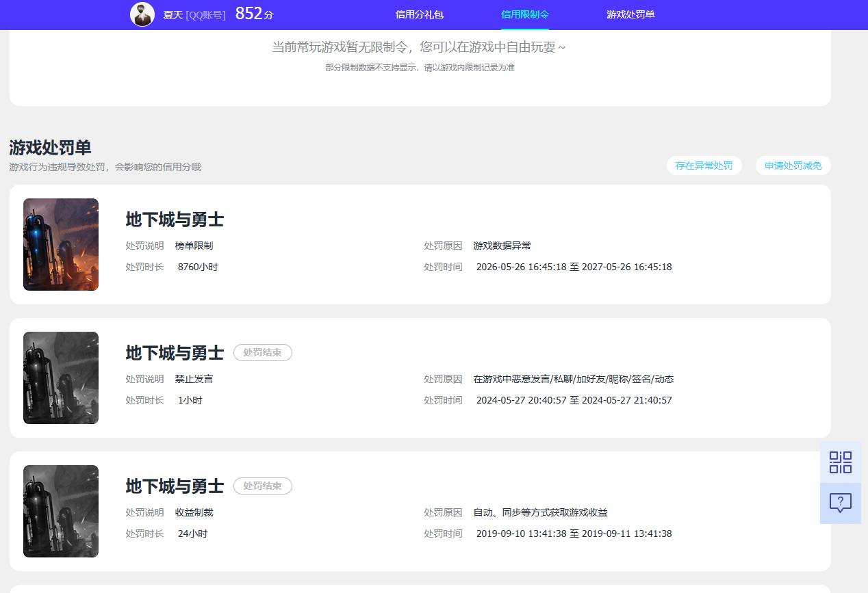Click the 地下城与勇士 title of 榜单限制 card
This screenshot has height=593, width=868.
tap(175, 220)
